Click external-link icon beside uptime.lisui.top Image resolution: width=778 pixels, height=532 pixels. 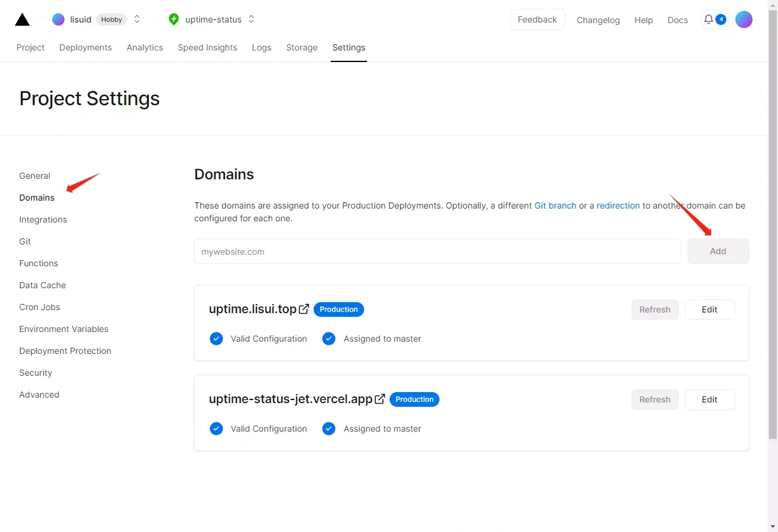[x=304, y=309]
